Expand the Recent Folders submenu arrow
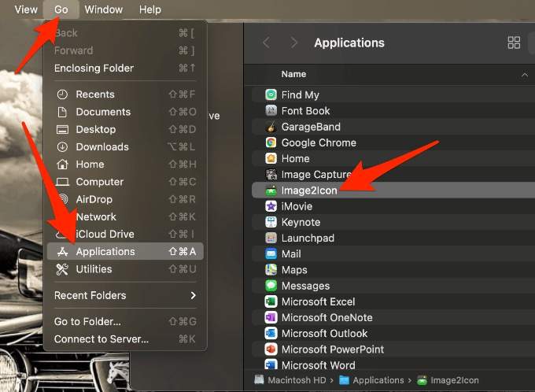Image resolution: width=535 pixels, height=392 pixels. 193,295
